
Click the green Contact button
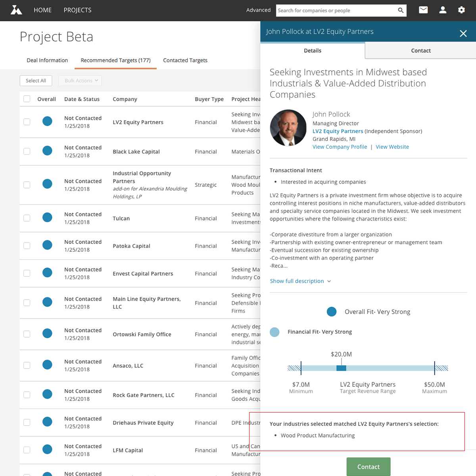pyautogui.click(x=369, y=466)
